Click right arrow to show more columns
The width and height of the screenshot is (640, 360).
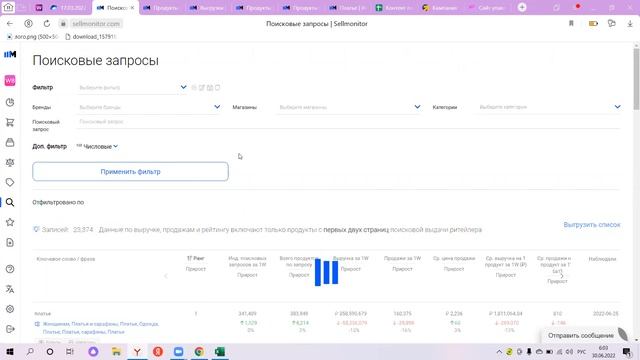562,276
